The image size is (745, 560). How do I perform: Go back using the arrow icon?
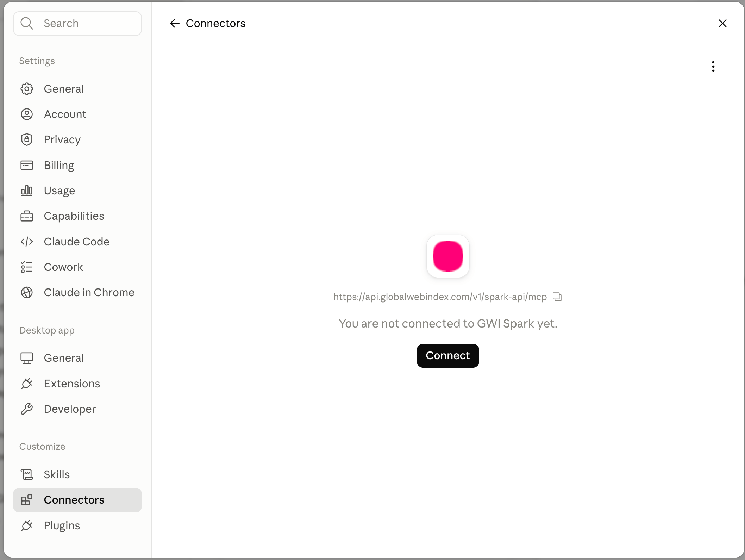175,23
